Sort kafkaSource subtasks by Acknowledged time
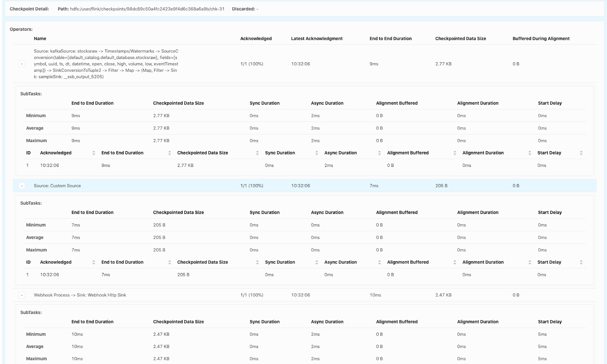 pyautogui.click(x=94, y=153)
